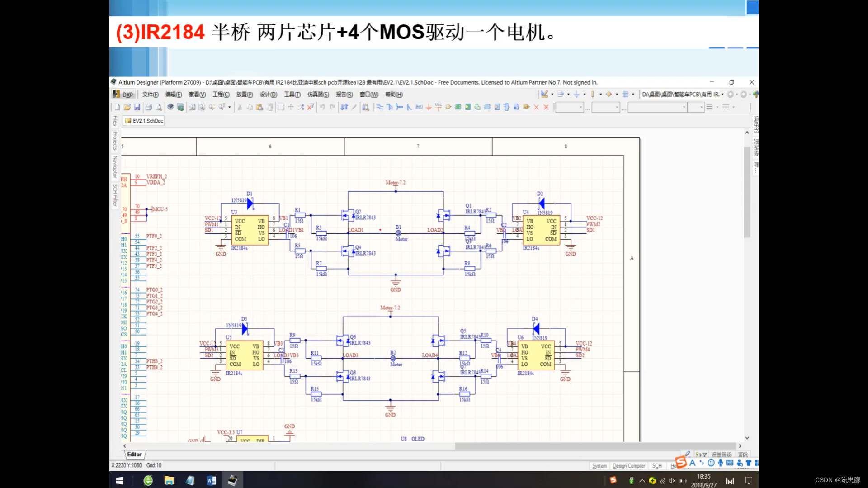Place a port with the yellow tag icon
Screen dimensions: 868x488
[526, 107]
